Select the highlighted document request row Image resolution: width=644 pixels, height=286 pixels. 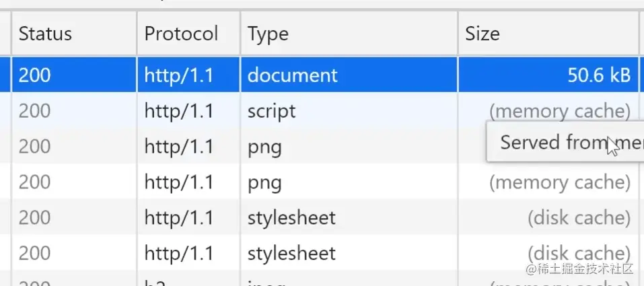click(292, 75)
